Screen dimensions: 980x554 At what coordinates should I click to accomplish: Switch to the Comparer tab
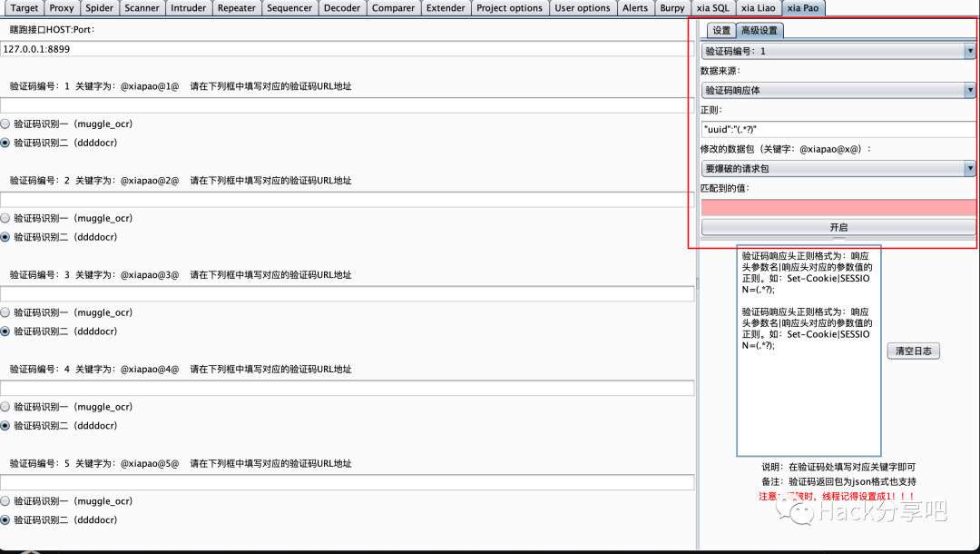pos(393,8)
